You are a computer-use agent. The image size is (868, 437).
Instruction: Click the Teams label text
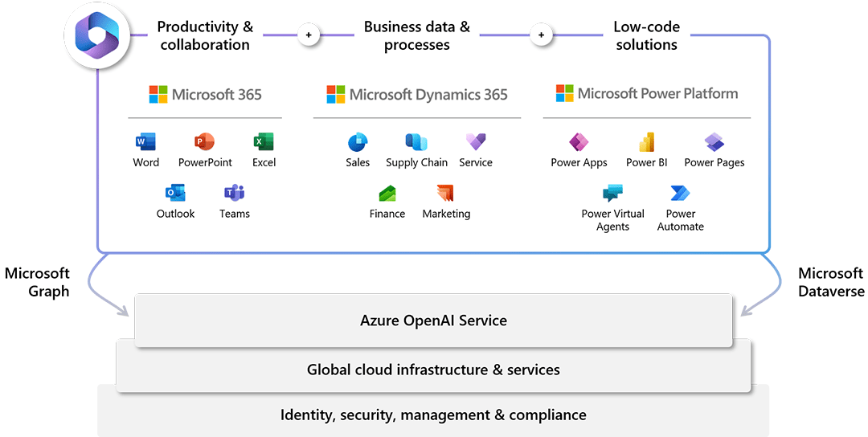click(235, 214)
